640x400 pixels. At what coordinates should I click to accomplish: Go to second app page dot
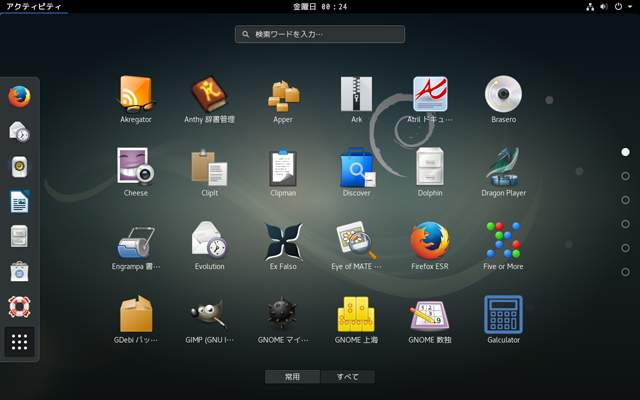pos(625,176)
